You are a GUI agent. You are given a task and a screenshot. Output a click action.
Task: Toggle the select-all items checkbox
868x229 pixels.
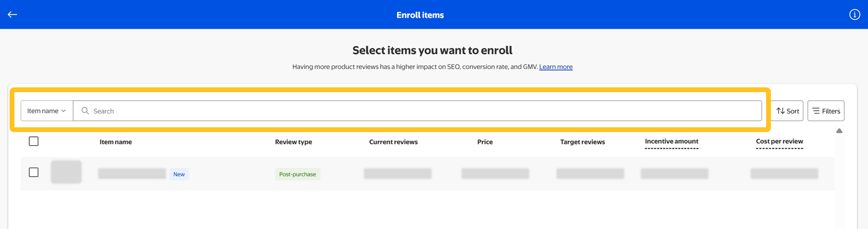click(x=34, y=141)
